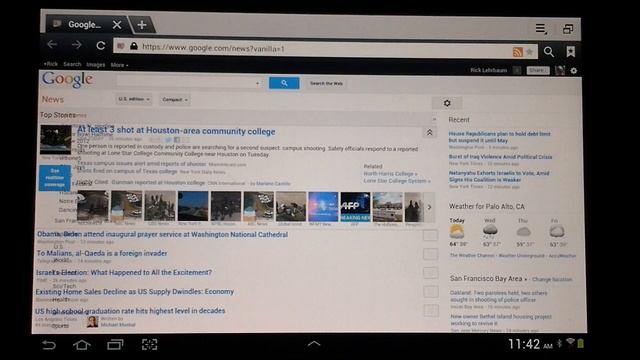Expand the Malians al-Qaeda story box
This screenshot has height=360, width=640.
tap(430, 254)
